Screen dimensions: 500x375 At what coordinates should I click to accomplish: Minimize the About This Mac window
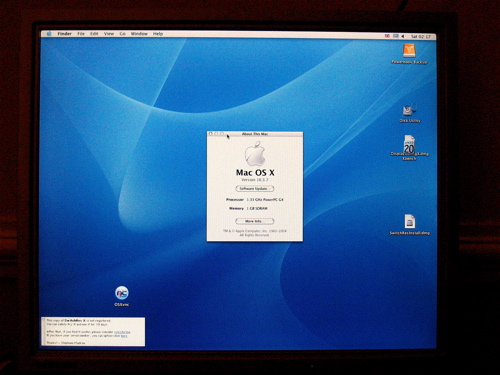click(216, 134)
